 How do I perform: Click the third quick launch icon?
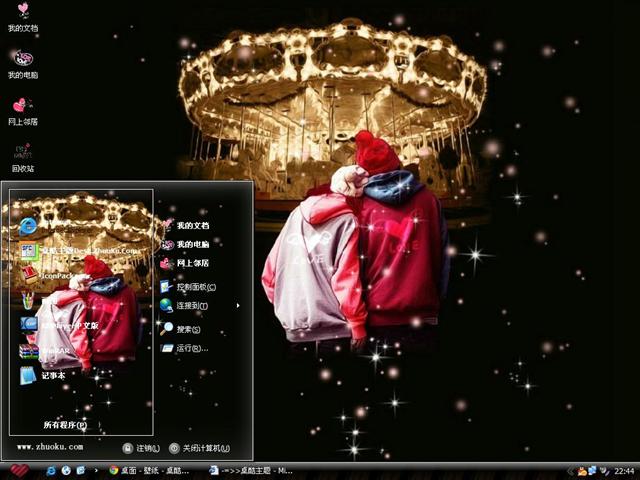(81, 471)
